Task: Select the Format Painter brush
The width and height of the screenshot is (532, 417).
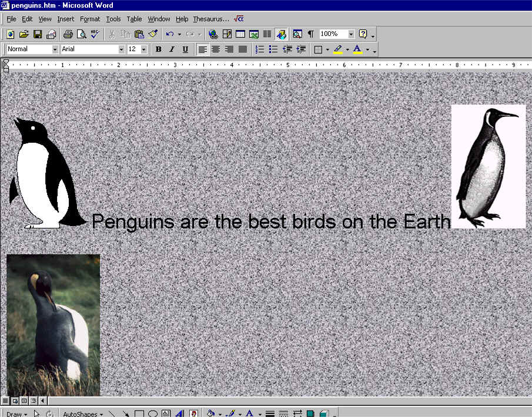Action: coord(153,34)
